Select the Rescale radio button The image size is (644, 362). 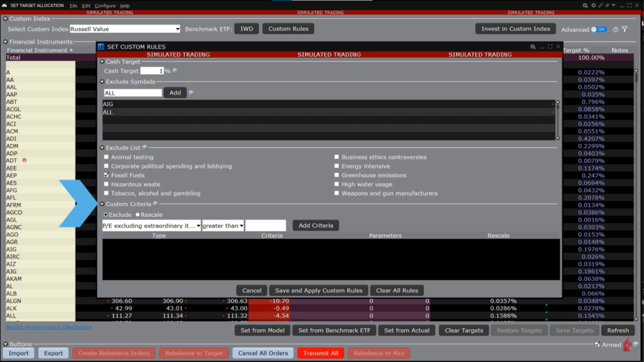pos(138,215)
